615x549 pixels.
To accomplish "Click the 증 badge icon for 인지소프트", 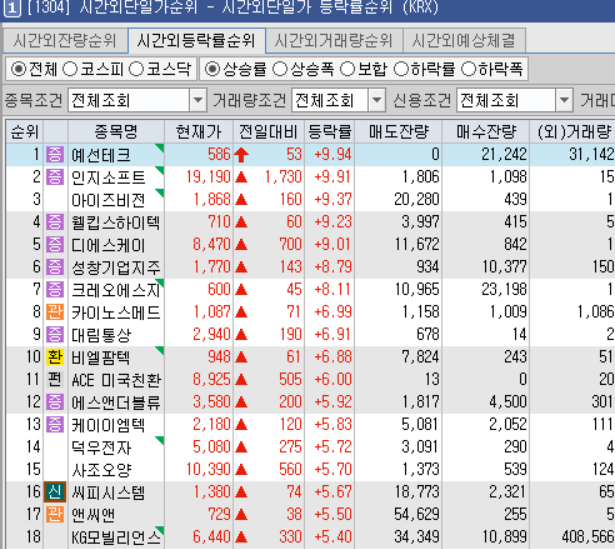I will 55,177.
